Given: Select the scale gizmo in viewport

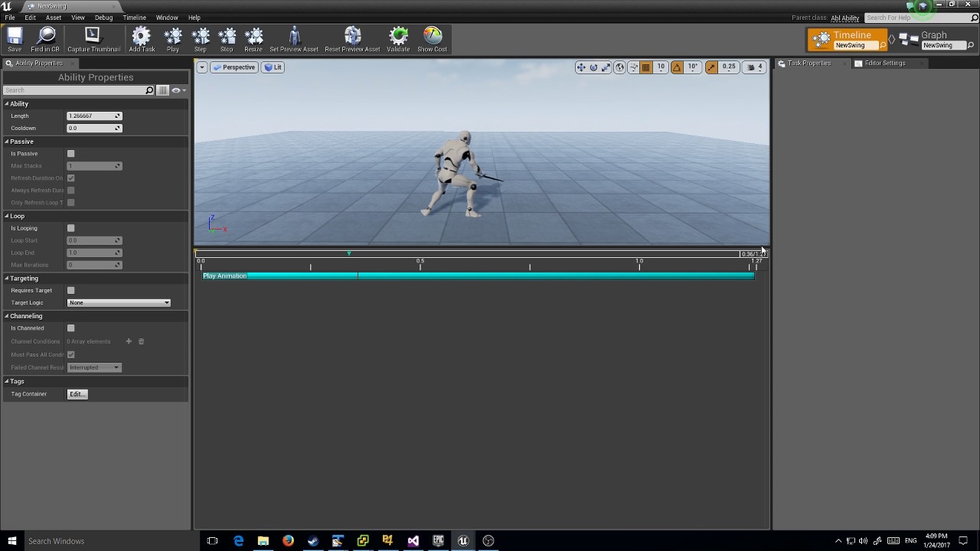Looking at the screenshot, I should pyautogui.click(x=606, y=67).
